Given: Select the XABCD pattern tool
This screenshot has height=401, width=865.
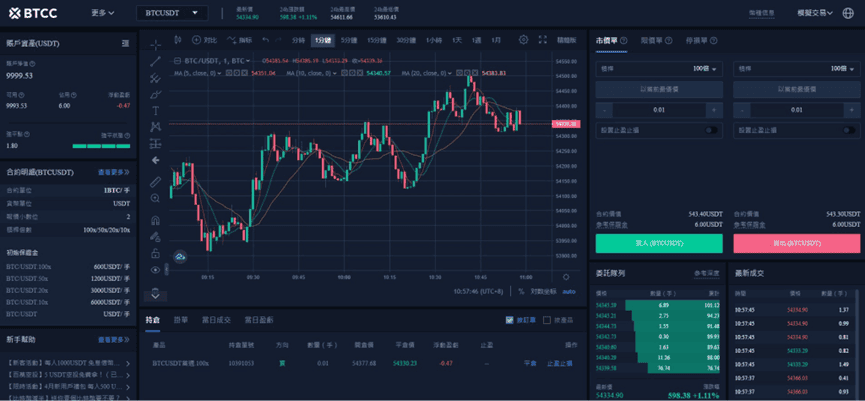Looking at the screenshot, I should 156,127.
